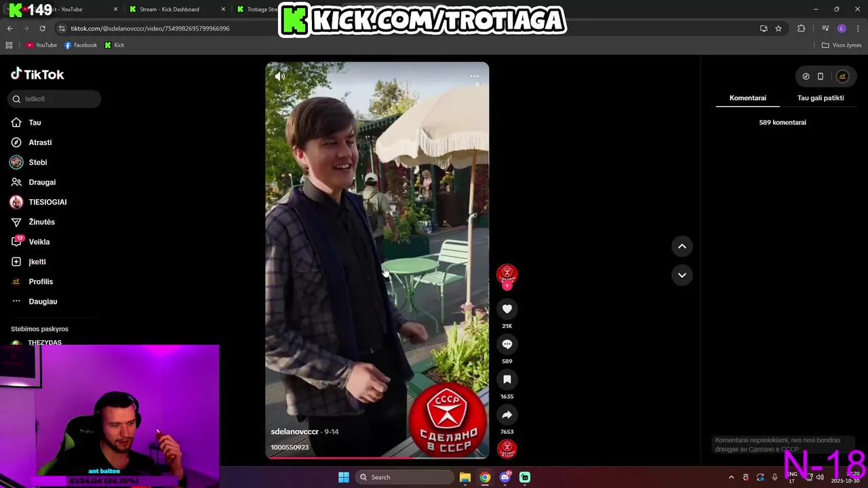Click the browser back arrow
Viewport: 868px width, 488px height.
pos(9,28)
